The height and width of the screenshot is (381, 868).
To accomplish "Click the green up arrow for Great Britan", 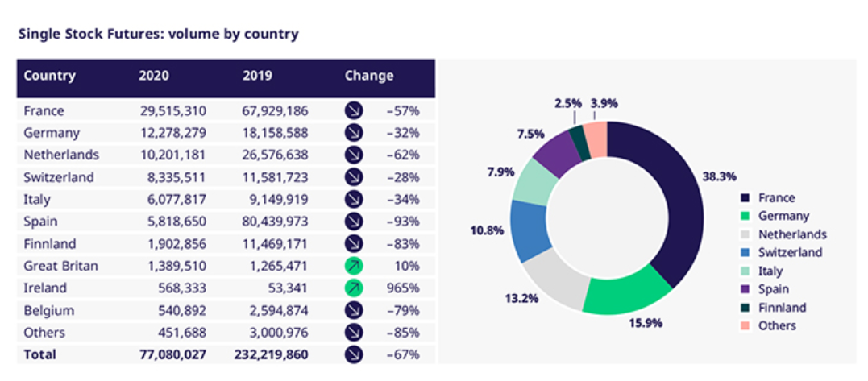I will click(354, 266).
